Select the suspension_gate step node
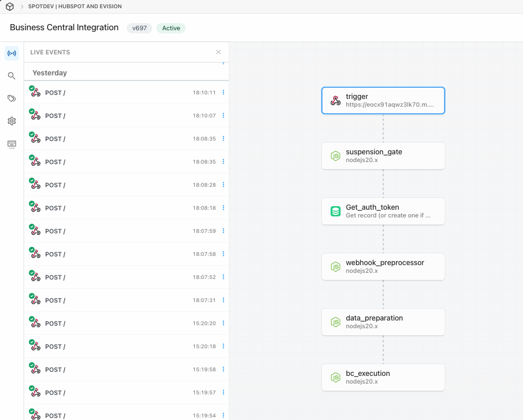Screen dimensions: 523x420 383,156
